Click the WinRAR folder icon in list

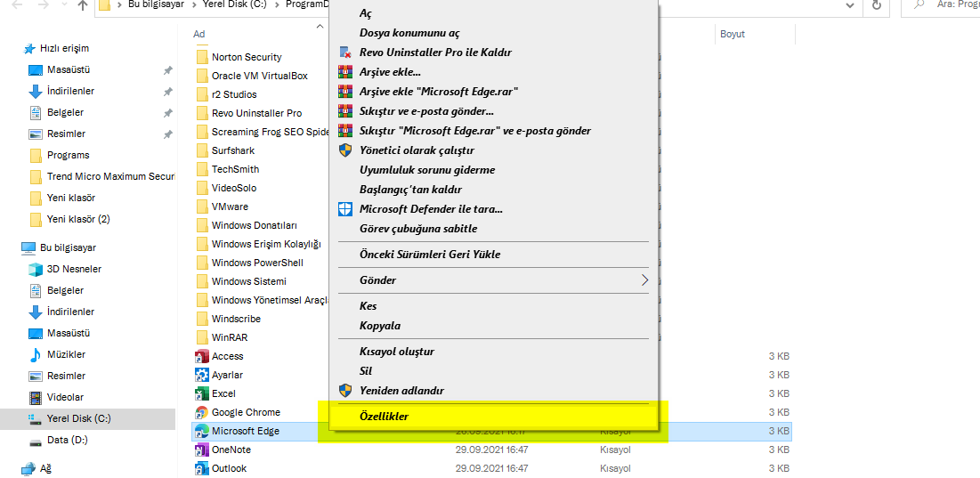[x=201, y=337]
